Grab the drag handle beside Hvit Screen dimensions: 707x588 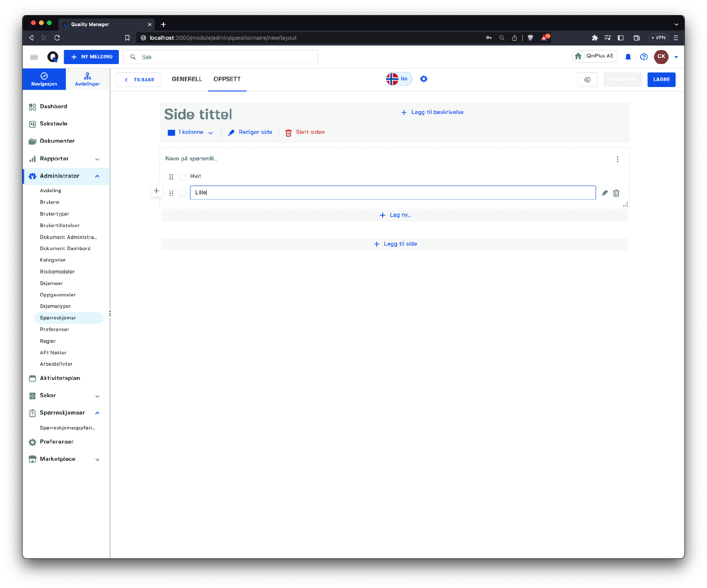(171, 177)
